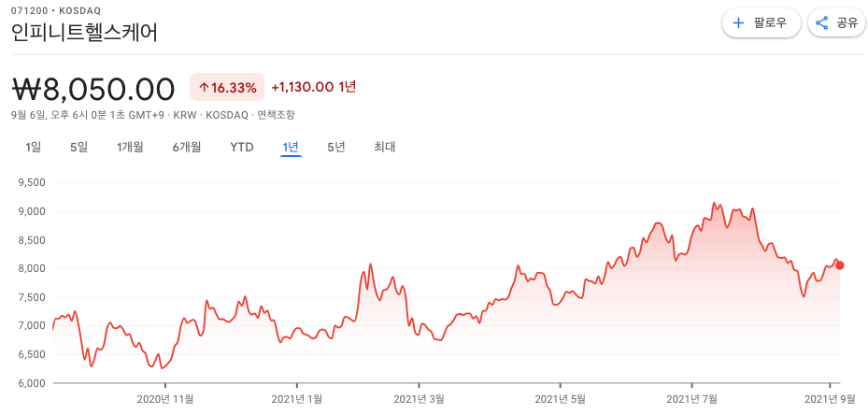Click the 2021년 5월 axis label

[561, 398]
